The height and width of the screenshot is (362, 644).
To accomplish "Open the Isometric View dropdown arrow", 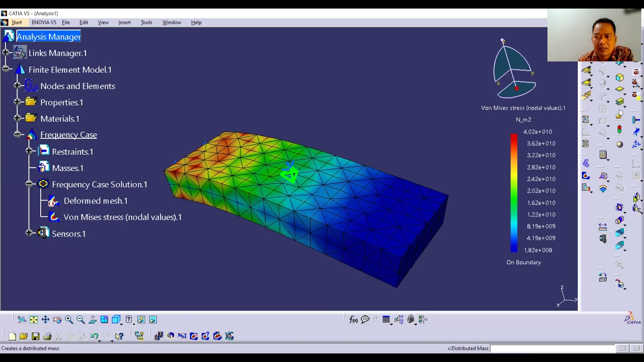I will click(122, 324).
